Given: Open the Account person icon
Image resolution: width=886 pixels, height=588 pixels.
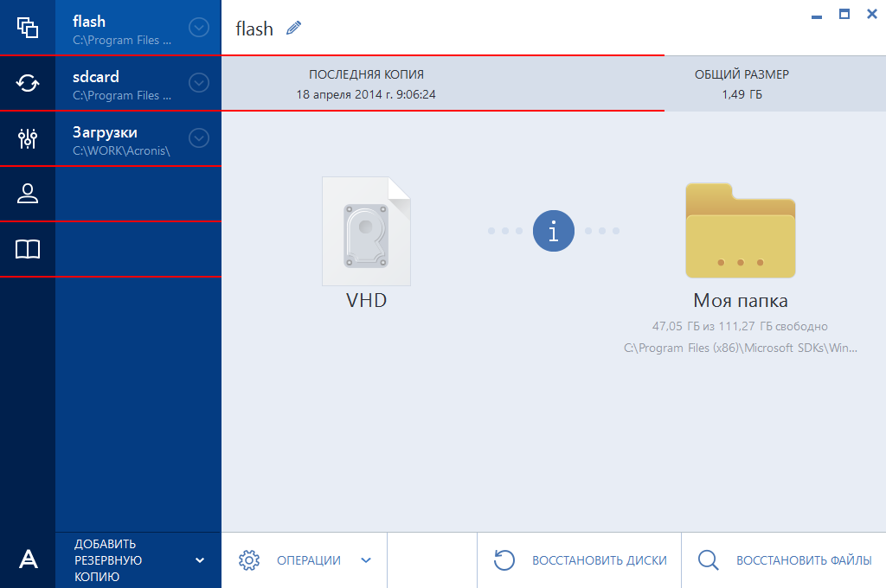Looking at the screenshot, I should click(x=28, y=194).
